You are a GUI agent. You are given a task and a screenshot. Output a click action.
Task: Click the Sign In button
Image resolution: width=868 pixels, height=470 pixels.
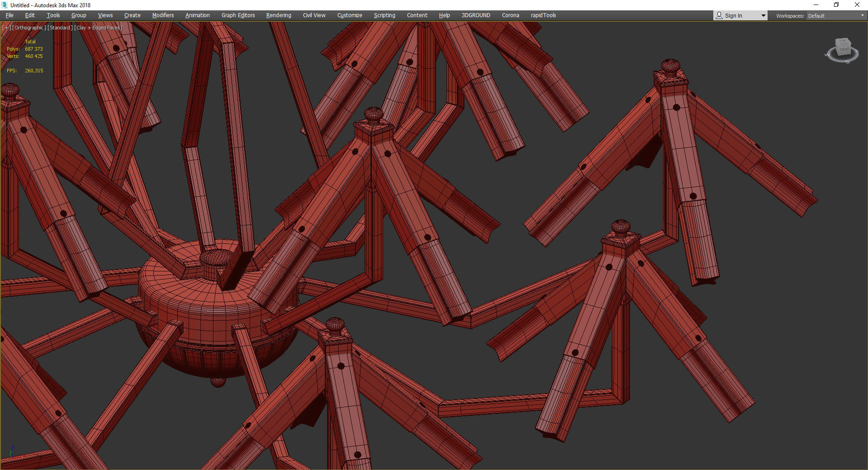pyautogui.click(x=733, y=15)
